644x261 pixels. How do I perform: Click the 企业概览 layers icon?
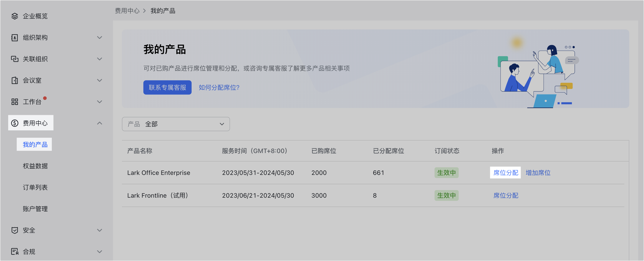(x=15, y=16)
